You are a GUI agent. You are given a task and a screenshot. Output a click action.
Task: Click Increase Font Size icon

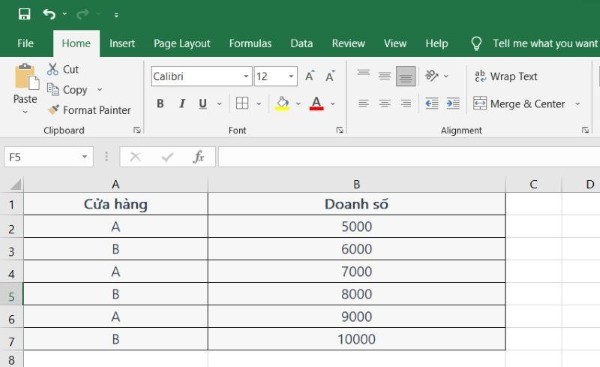tap(310, 76)
